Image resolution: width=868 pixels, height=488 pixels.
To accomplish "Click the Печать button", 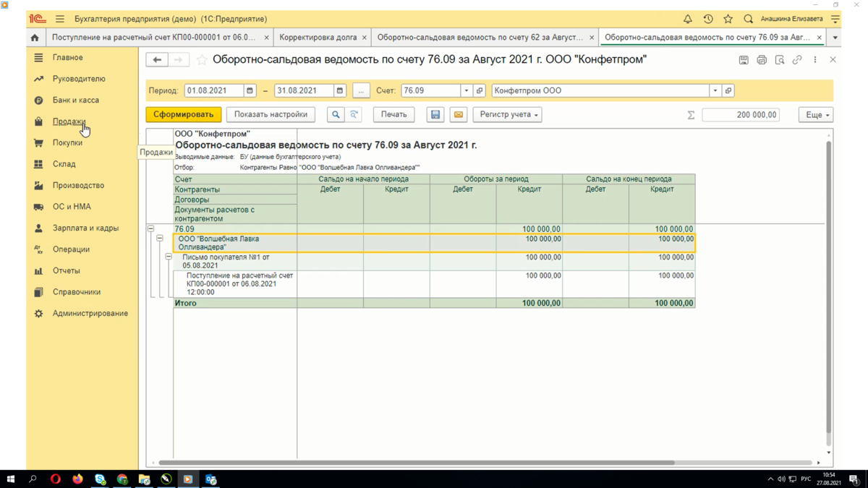I will coord(394,114).
